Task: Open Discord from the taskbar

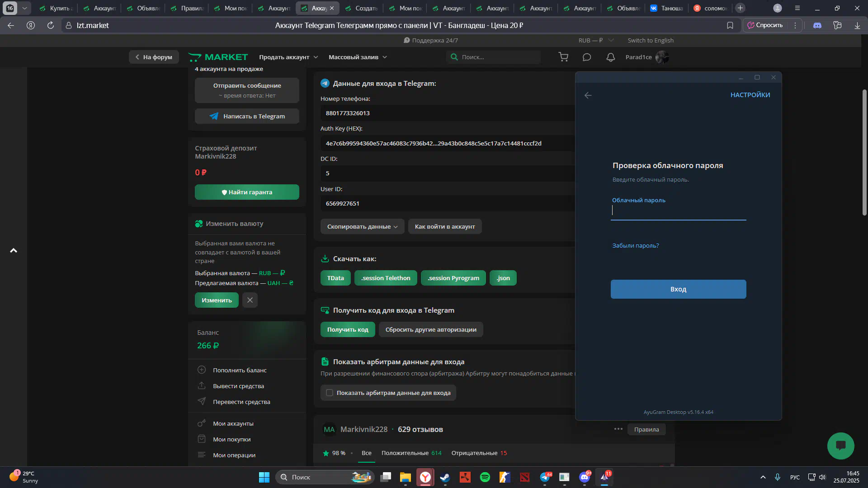Action: coord(584,477)
